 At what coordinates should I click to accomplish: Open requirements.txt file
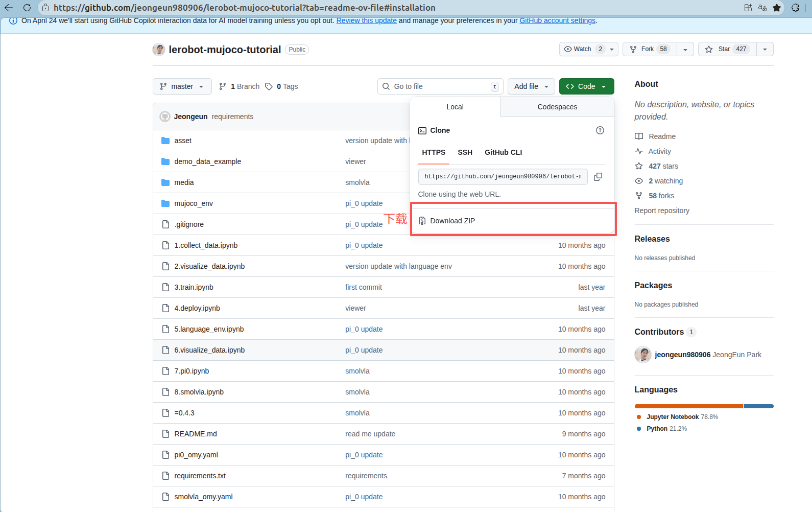click(200, 476)
